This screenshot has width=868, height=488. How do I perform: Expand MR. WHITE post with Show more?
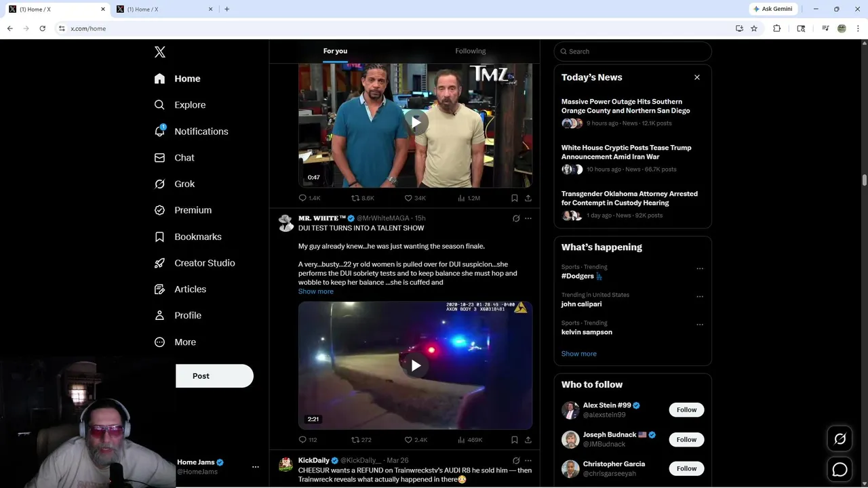pyautogui.click(x=316, y=291)
